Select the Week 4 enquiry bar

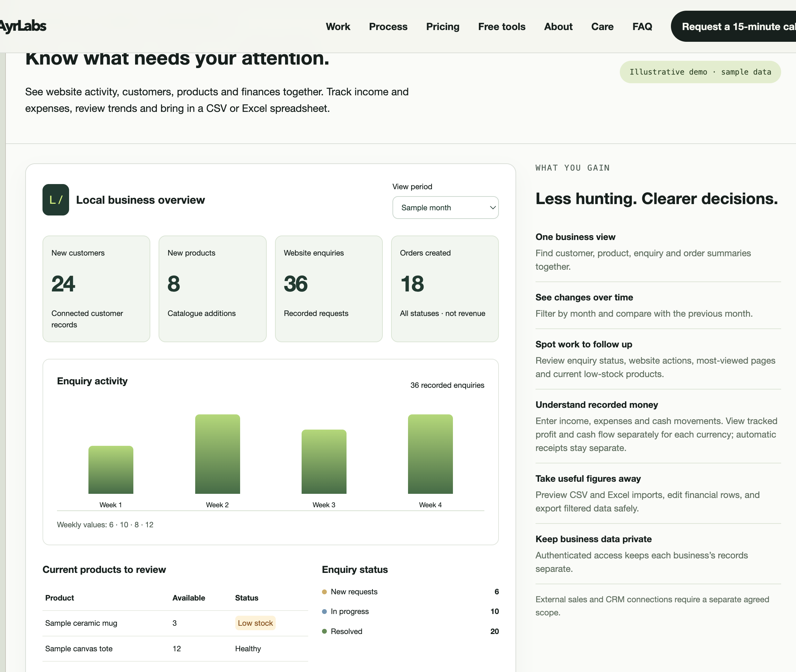tap(430, 454)
